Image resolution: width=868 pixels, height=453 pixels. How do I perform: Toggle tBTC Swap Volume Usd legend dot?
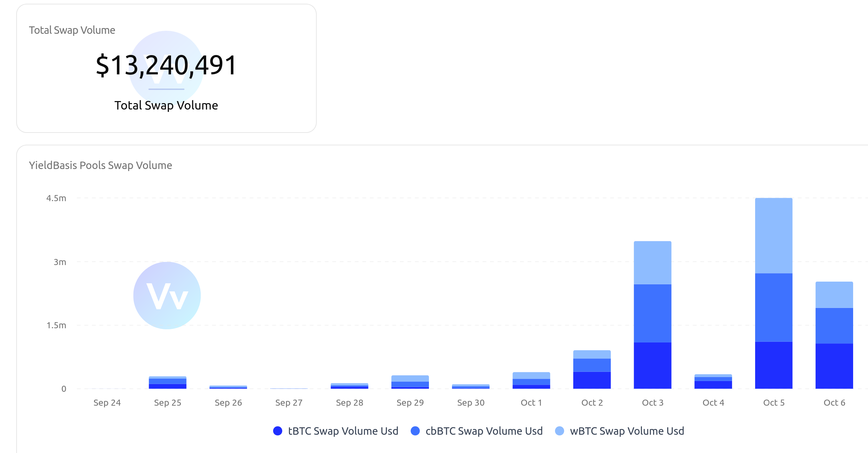[x=278, y=431]
